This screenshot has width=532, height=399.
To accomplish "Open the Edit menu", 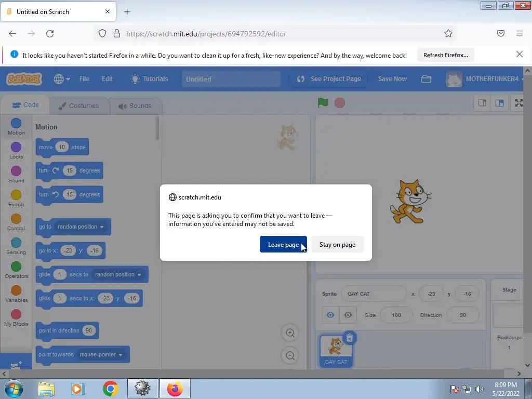I will 107,79.
